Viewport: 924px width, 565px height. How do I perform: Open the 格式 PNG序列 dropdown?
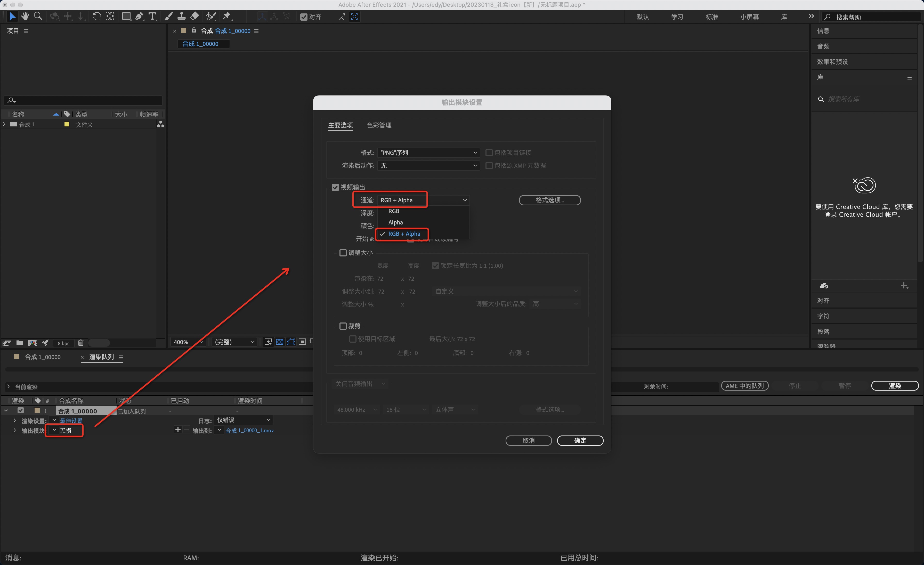[x=428, y=153]
